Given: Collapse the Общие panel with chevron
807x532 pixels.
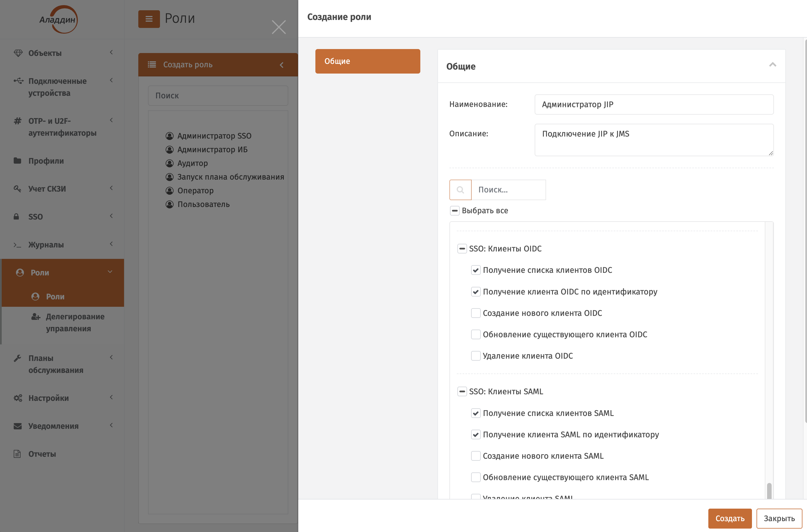Looking at the screenshot, I should (x=772, y=65).
